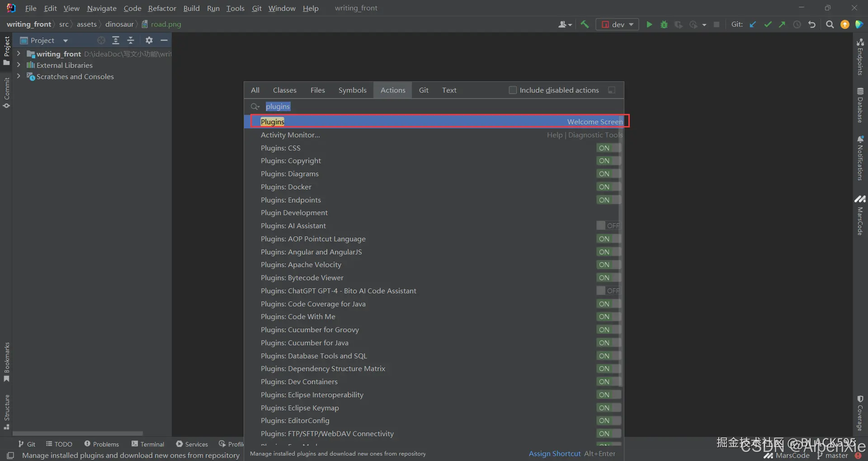This screenshot has height=461, width=868.
Task: Toggle Plugins: Code With Me switch
Action: (x=608, y=316)
